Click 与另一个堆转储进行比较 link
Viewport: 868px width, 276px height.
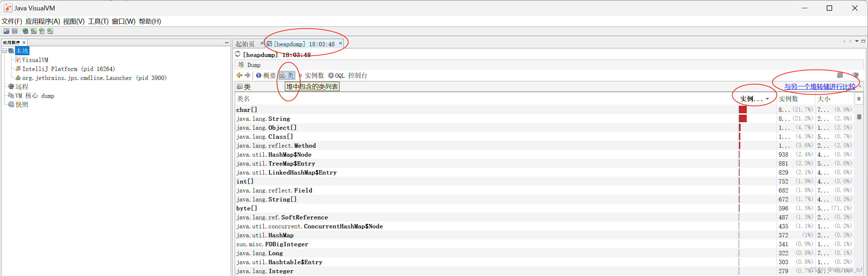820,86
